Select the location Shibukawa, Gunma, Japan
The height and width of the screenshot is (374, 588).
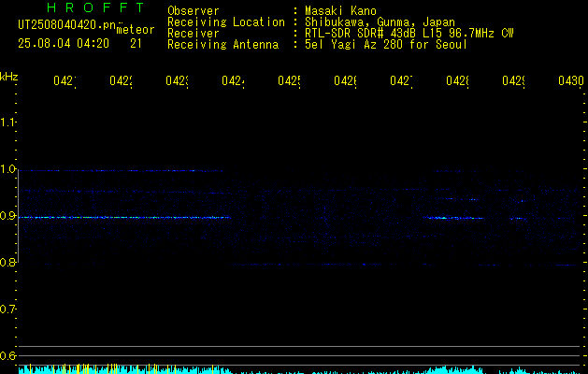click(x=380, y=22)
